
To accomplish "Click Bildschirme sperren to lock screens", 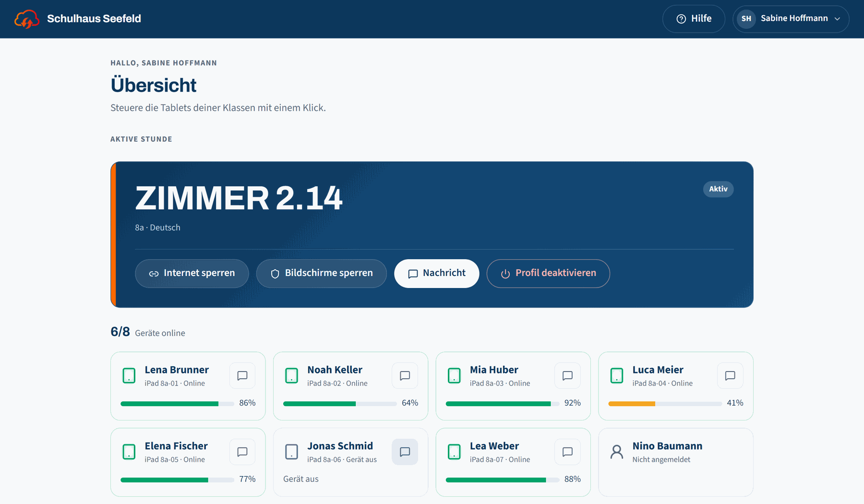I will 322,274.
